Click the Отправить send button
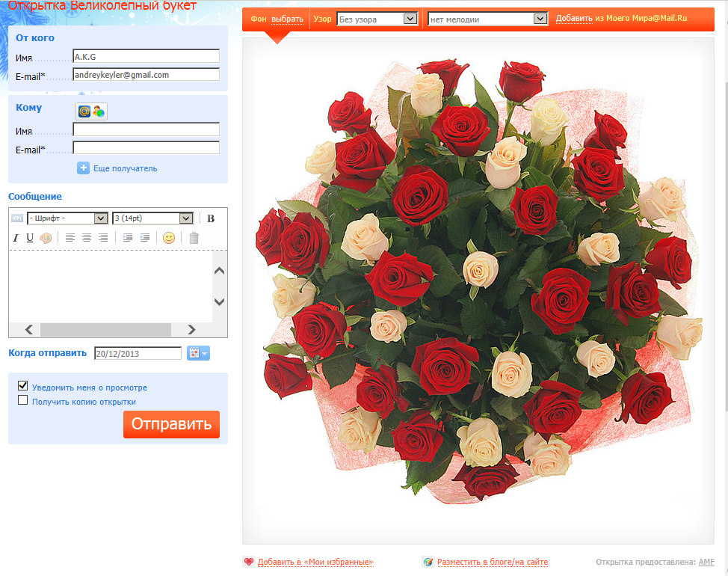The image size is (728, 576). 171,424
